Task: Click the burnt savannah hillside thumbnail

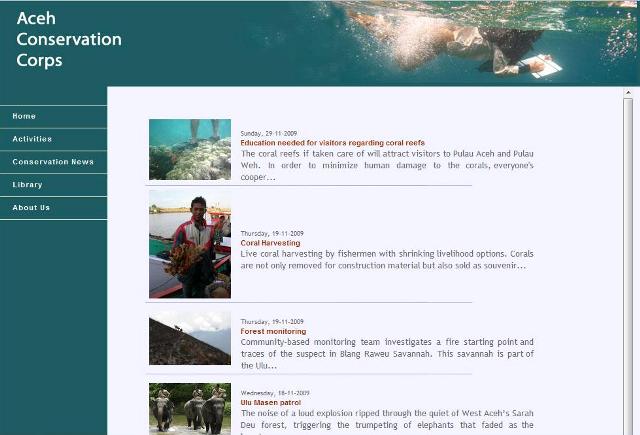Action: pos(190,338)
